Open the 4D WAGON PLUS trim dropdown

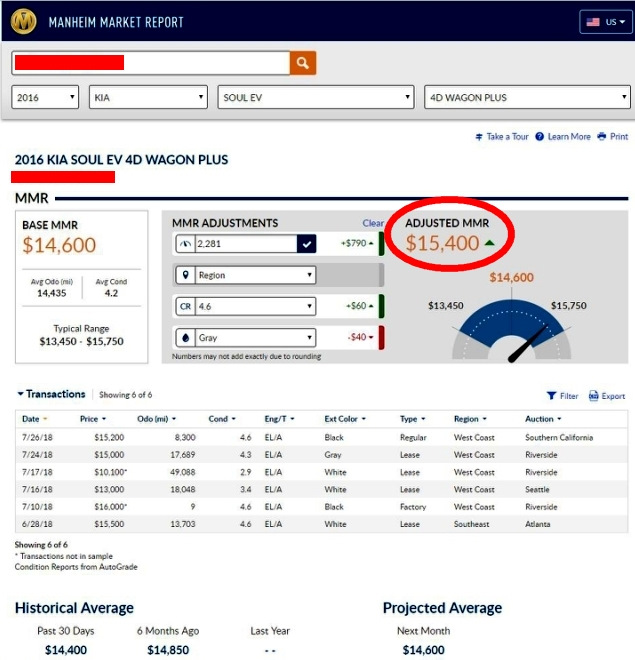tap(527, 97)
